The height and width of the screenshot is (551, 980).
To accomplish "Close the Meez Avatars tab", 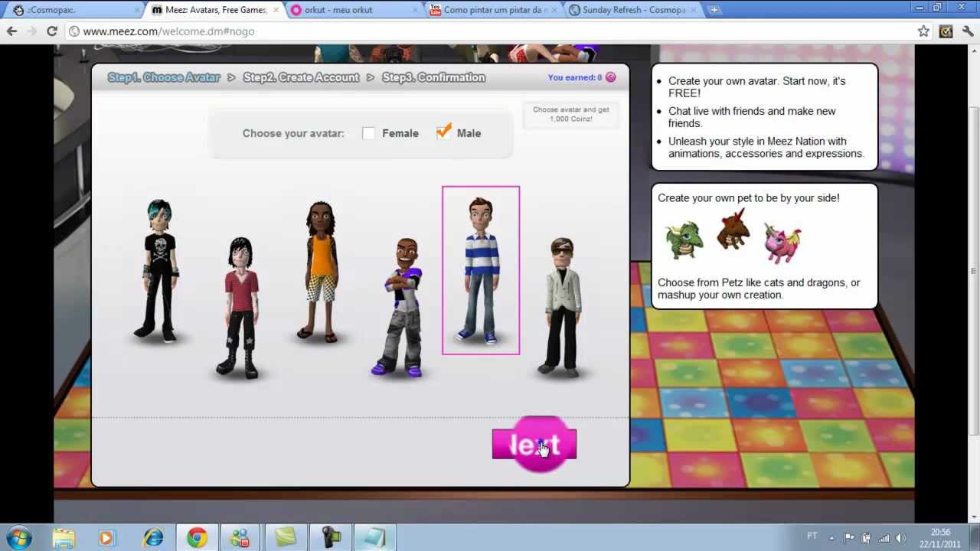I will point(276,10).
